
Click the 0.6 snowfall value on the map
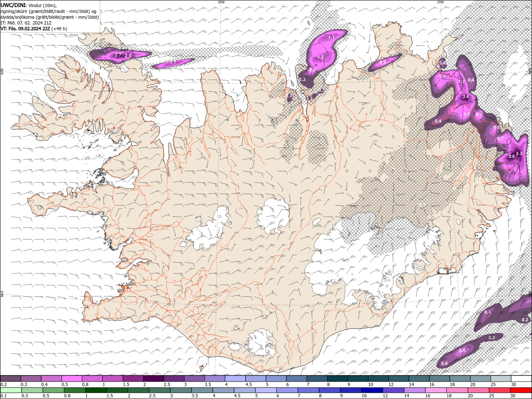[x=496, y=128]
